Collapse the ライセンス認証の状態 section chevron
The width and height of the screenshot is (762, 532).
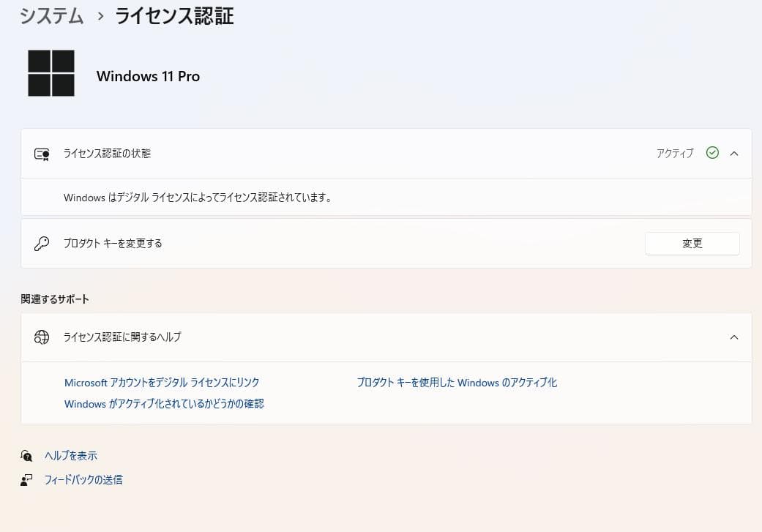coord(734,154)
